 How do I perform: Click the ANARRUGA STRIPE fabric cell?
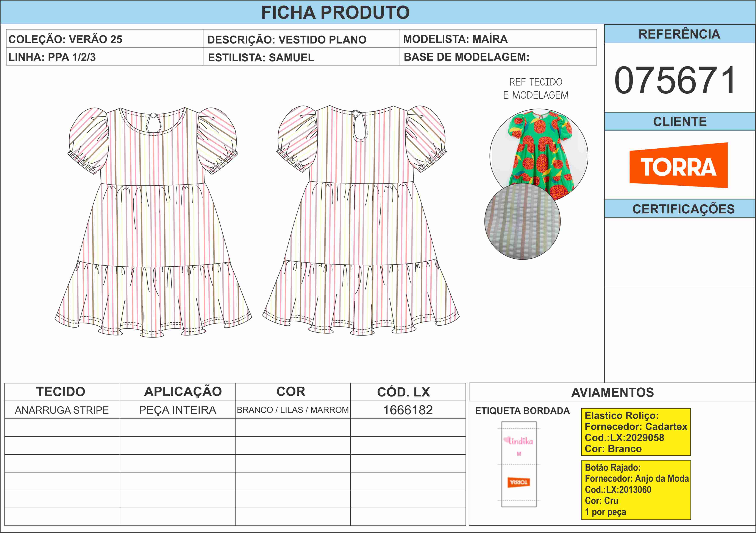point(62,410)
